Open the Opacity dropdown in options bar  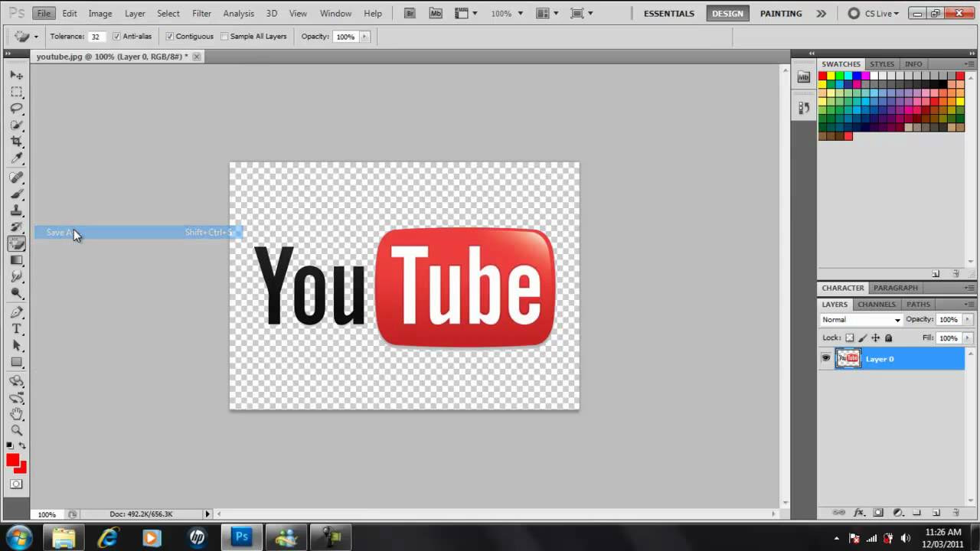click(364, 36)
